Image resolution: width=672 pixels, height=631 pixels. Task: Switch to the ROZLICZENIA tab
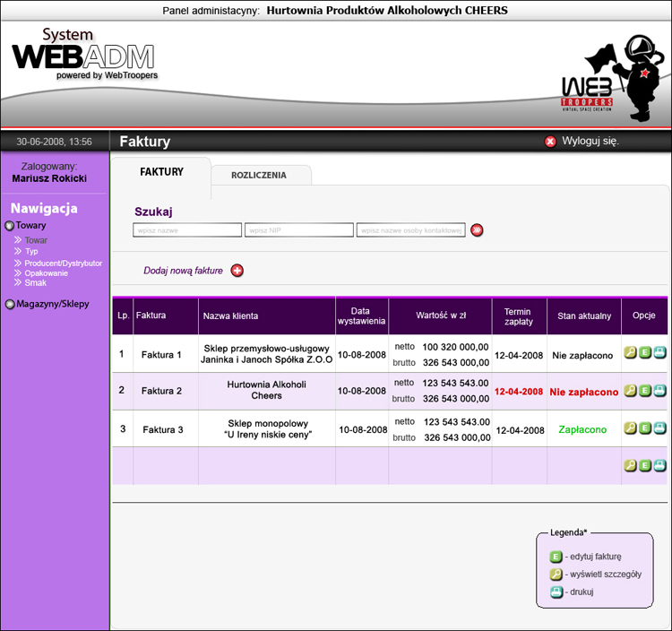click(259, 176)
